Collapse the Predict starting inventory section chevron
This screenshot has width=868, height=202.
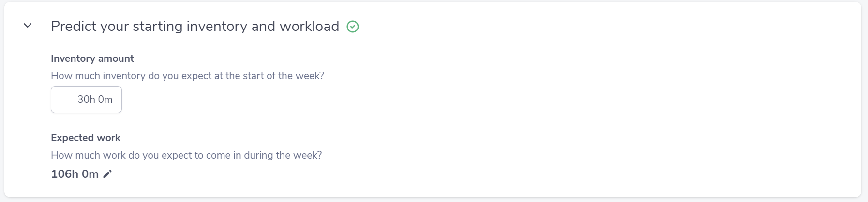tap(28, 26)
